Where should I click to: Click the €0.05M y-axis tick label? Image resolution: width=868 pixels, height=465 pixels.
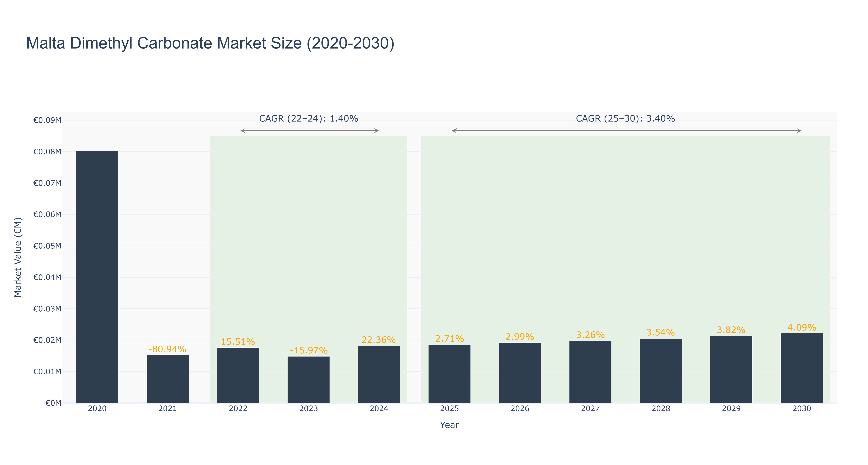pyautogui.click(x=47, y=246)
